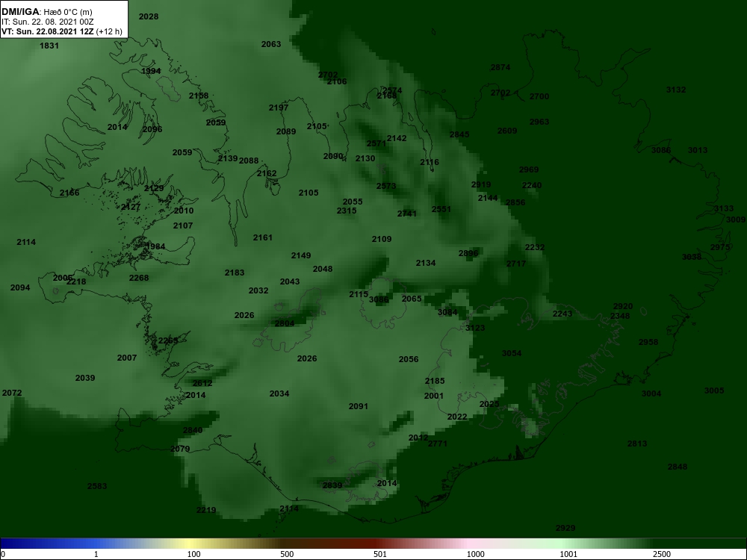Viewport: 747px width, 560px height.
Task: Click the 'DMI/IGA: Hæð 0°C (m)' title text
Action: pos(46,12)
